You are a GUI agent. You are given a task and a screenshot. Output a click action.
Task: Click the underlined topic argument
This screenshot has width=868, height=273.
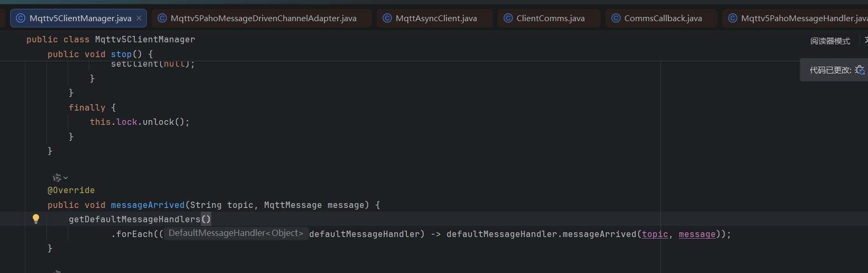tap(655, 234)
